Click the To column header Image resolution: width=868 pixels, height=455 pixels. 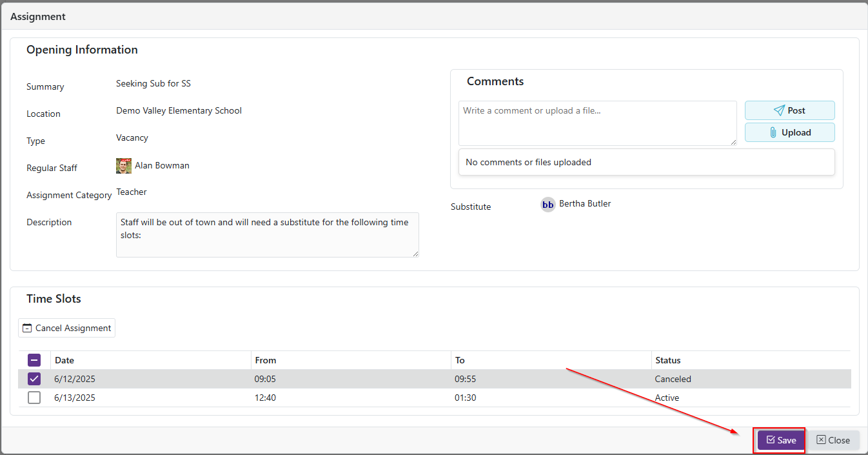pyautogui.click(x=460, y=360)
